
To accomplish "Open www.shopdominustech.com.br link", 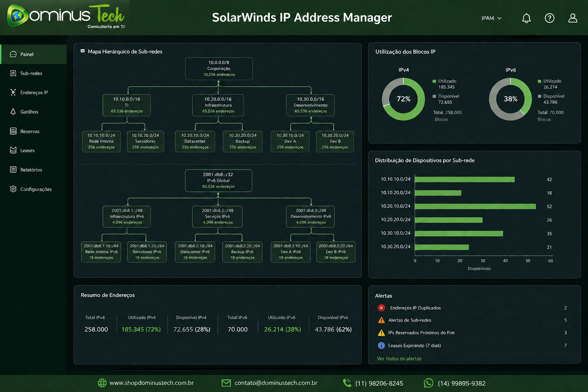I will (152, 383).
